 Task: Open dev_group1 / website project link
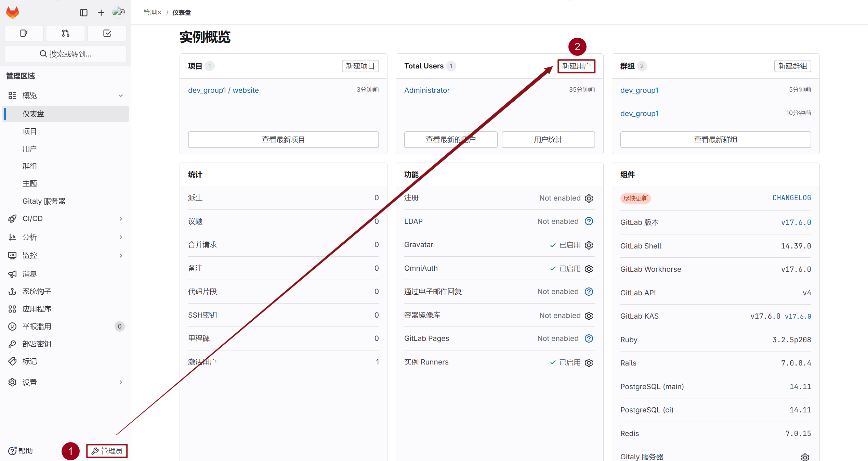[223, 90]
